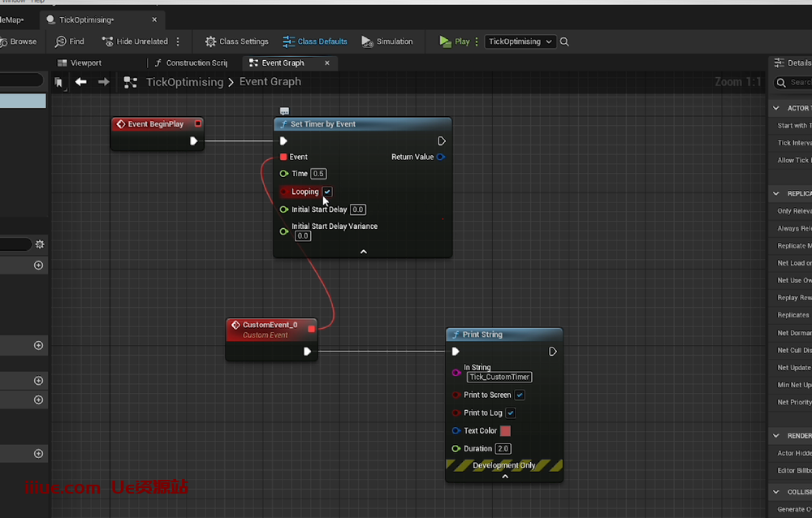Collapse the Set Timer by Event node
Screen dimensions: 812x518
tap(363, 252)
